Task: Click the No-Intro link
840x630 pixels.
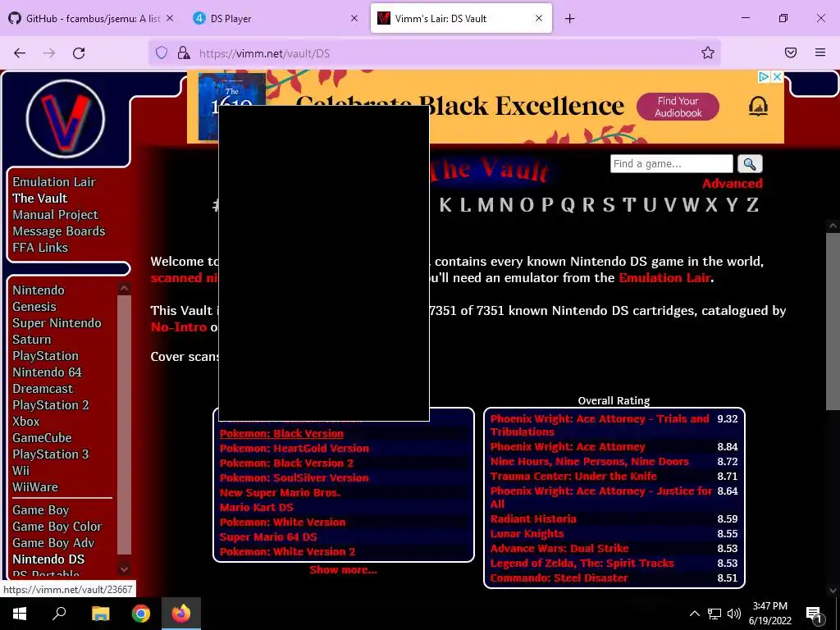Action: point(178,327)
